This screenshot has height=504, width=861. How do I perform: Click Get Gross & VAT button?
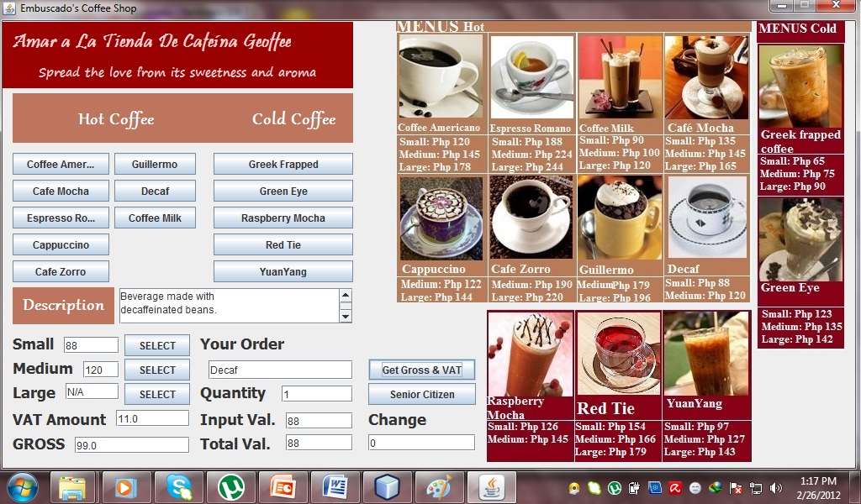(x=422, y=370)
